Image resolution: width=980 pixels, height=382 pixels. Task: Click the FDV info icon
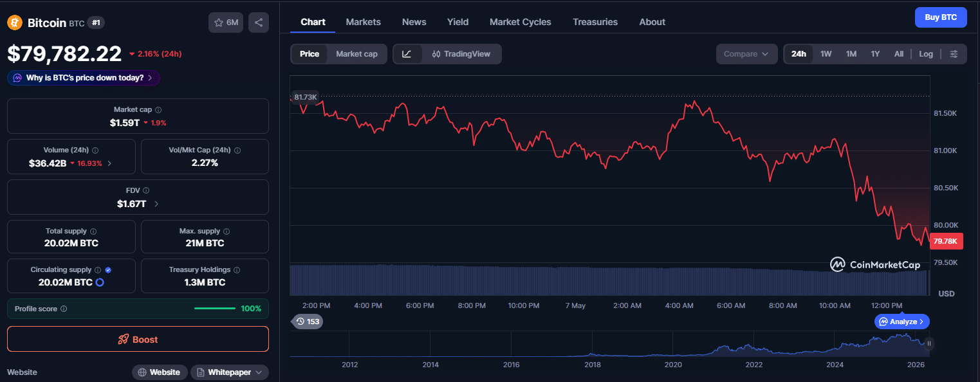(x=146, y=190)
